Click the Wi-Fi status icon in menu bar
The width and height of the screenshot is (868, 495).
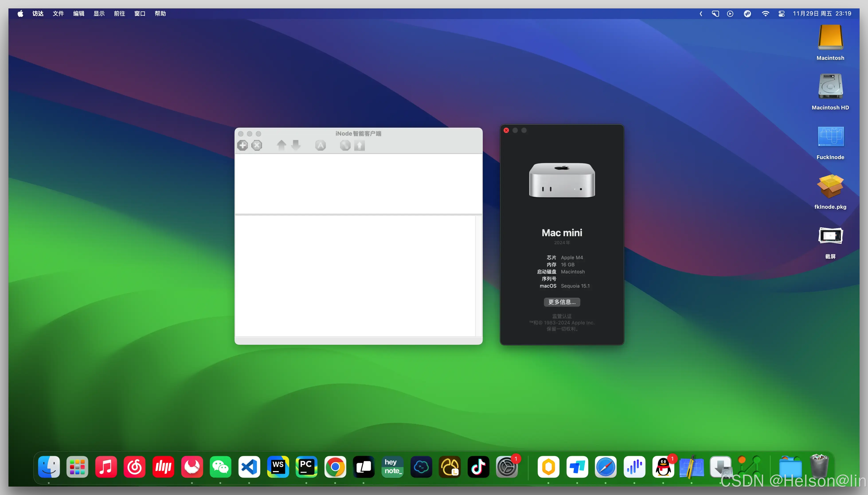pyautogui.click(x=765, y=14)
